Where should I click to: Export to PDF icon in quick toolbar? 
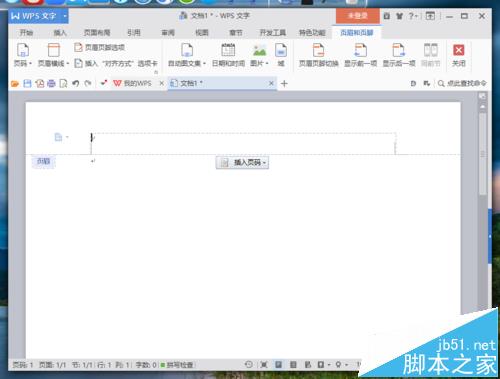point(40,83)
